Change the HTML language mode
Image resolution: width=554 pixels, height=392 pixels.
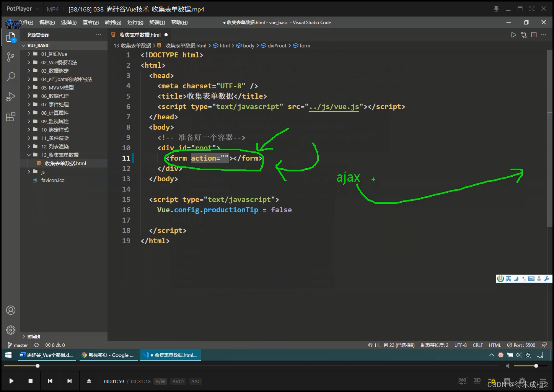tap(495, 345)
